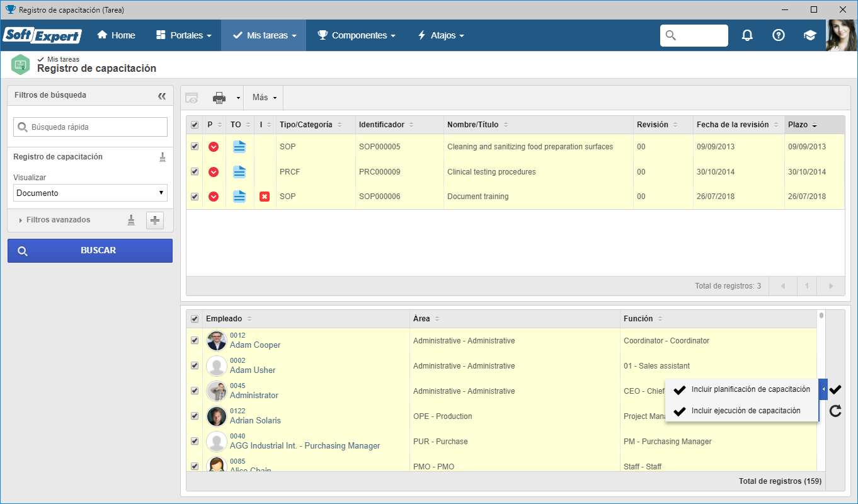
Task: Go to next page arrow in pager
Action: coord(831,286)
